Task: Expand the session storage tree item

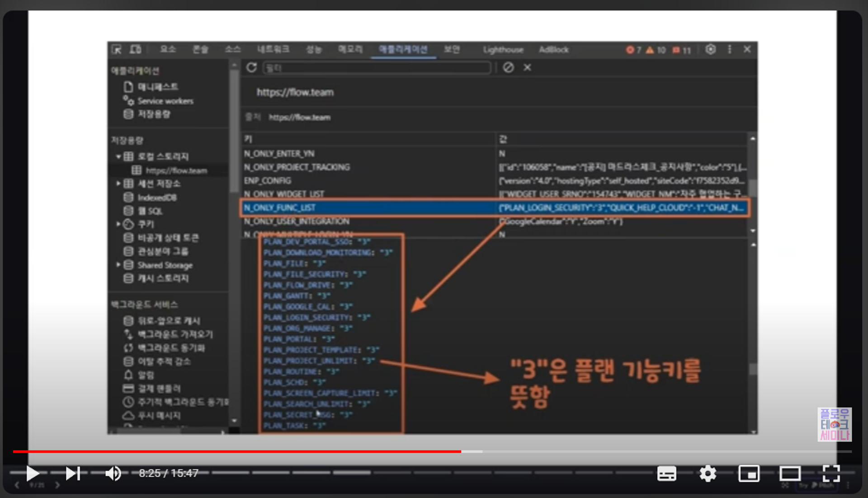Action: [118, 184]
